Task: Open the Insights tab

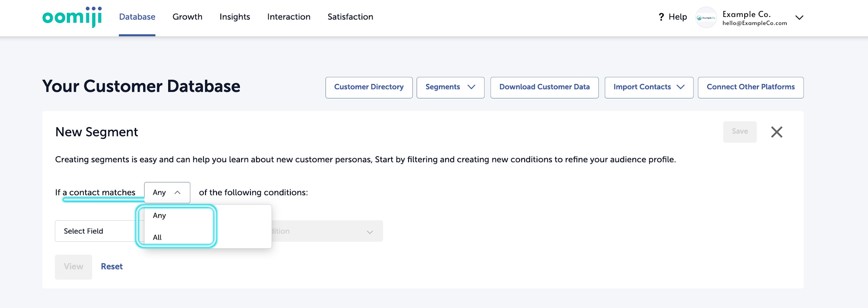Action: [235, 17]
